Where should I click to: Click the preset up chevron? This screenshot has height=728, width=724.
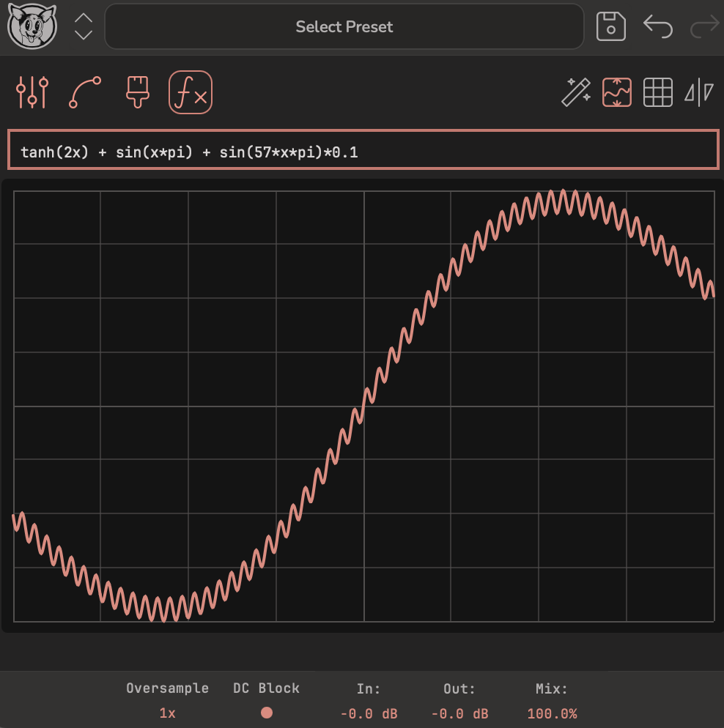coord(83,19)
